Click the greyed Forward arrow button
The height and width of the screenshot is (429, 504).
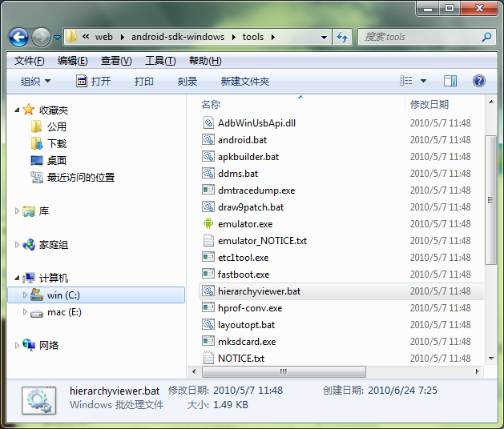point(41,38)
